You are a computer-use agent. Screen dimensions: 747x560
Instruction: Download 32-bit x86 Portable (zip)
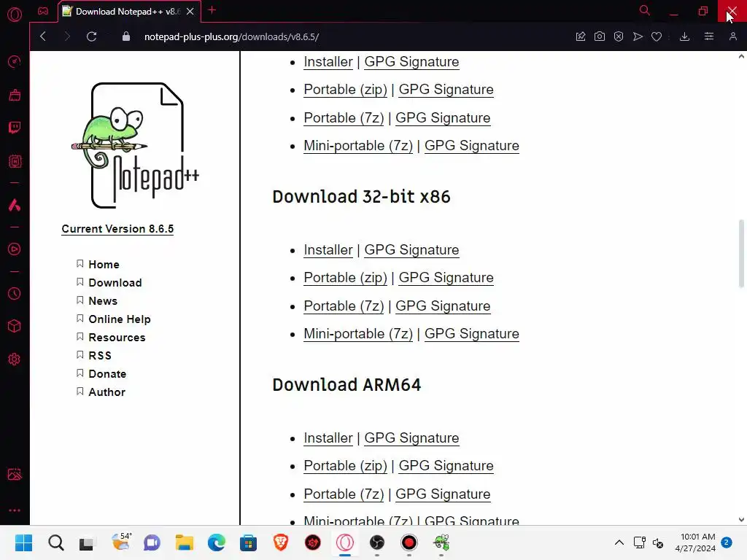point(345,278)
